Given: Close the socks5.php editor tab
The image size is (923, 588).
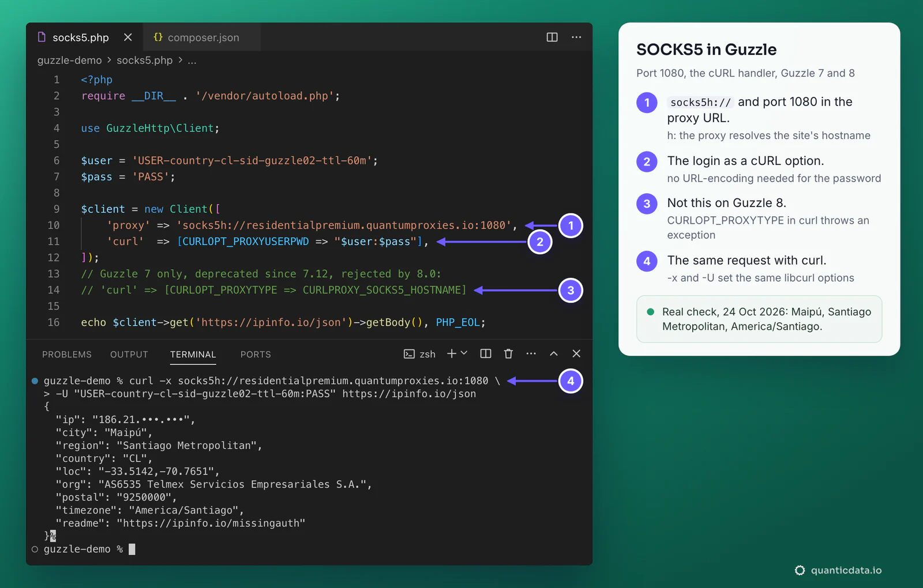Looking at the screenshot, I should click(x=128, y=37).
